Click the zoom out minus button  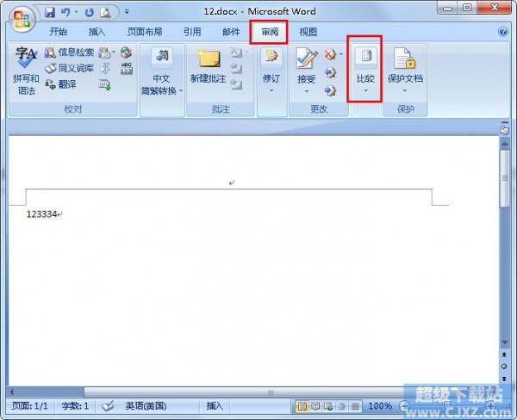(404, 406)
